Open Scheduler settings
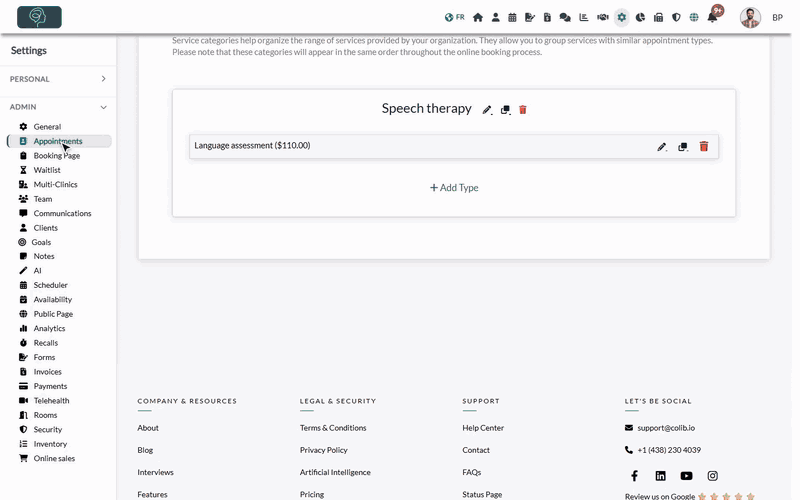The height and width of the screenshot is (500, 800). click(x=51, y=285)
